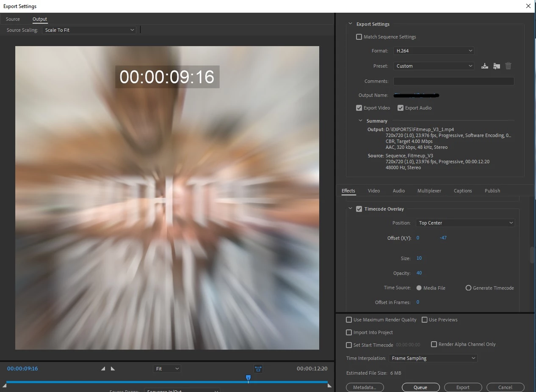Click the Size value 10
Viewport: 536px width, 392px height.
[x=419, y=258]
